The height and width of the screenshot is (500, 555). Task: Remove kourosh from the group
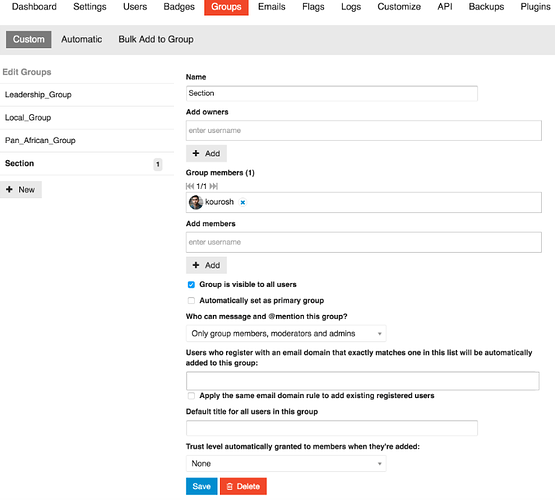pyautogui.click(x=243, y=202)
